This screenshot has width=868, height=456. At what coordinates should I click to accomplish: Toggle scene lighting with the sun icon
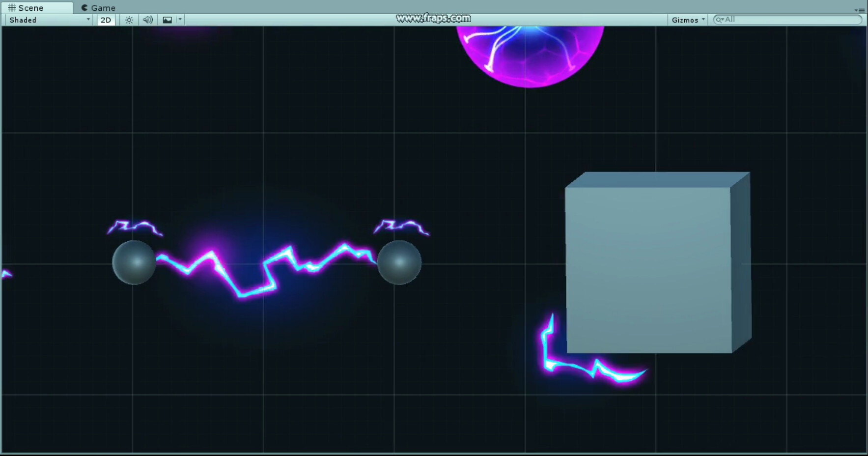click(129, 20)
